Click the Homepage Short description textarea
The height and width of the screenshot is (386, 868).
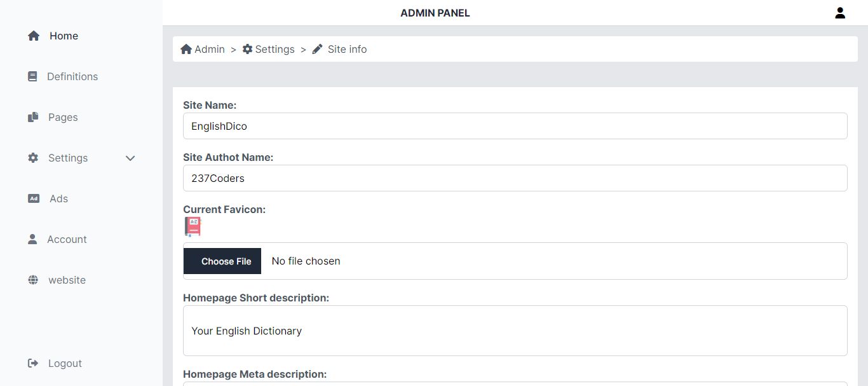click(x=515, y=331)
